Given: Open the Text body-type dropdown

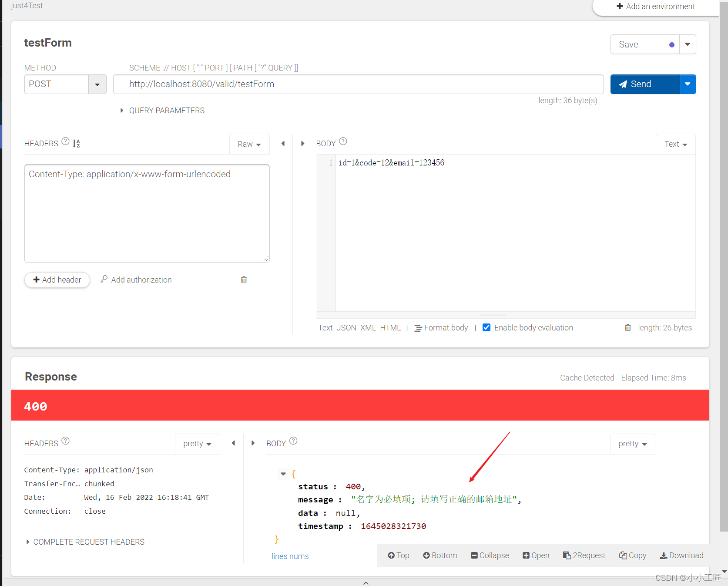Looking at the screenshot, I should (675, 144).
